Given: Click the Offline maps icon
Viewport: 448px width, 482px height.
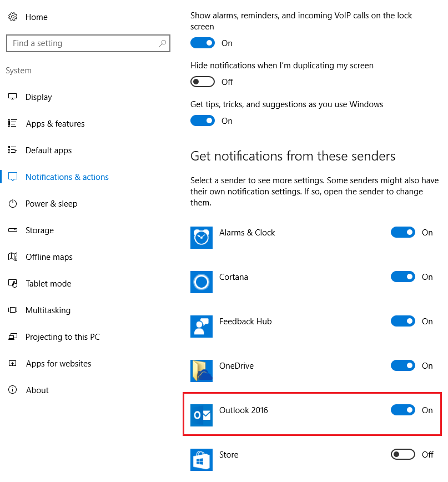Looking at the screenshot, I should [13, 257].
